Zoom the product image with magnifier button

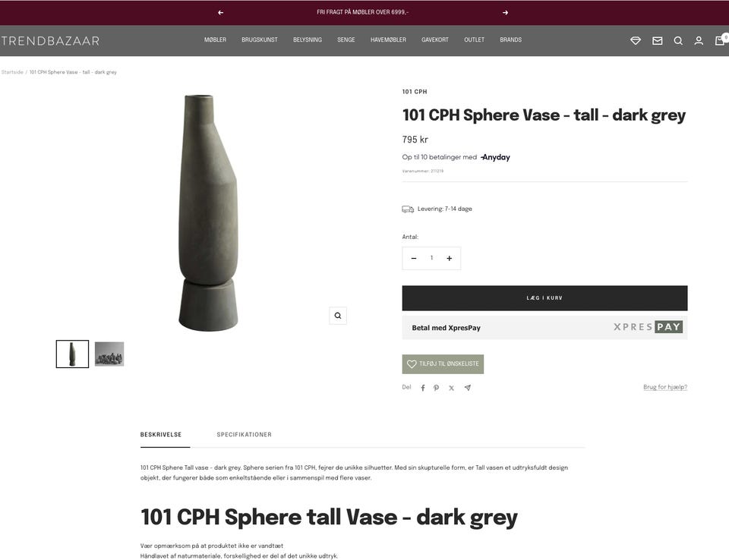point(337,316)
